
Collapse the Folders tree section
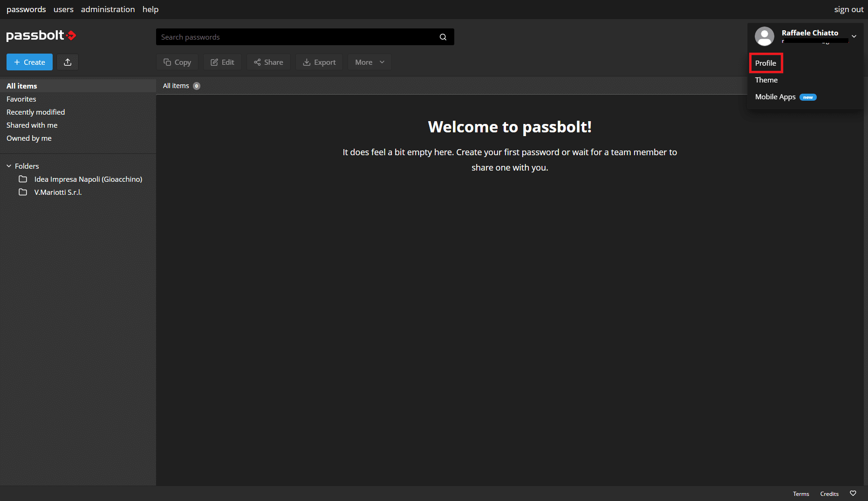(x=9, y=166)
